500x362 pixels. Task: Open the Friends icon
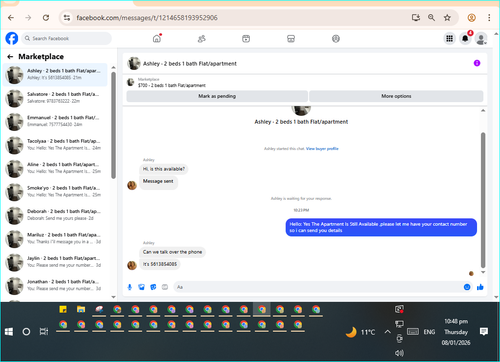[201, 39]
